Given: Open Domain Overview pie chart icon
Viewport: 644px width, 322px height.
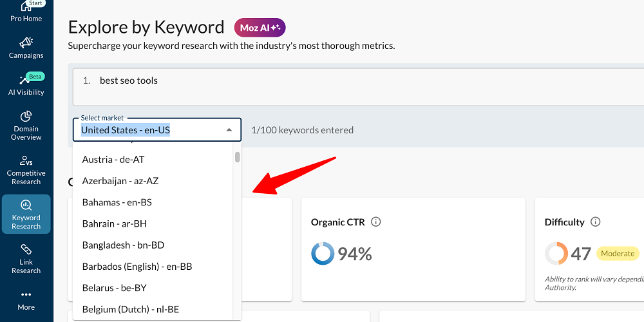Looking at the screenshot, I should tap(26, 116).
